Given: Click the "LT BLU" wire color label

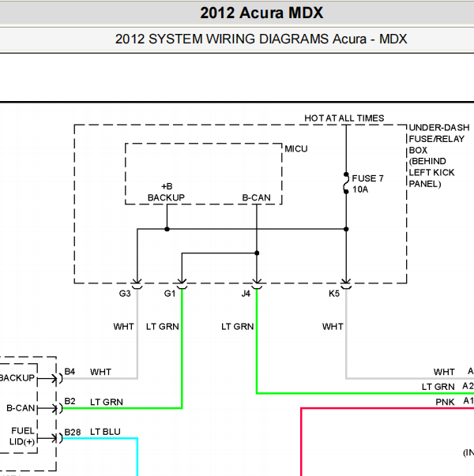Looking at the screenshot, I should coord(105,432).
